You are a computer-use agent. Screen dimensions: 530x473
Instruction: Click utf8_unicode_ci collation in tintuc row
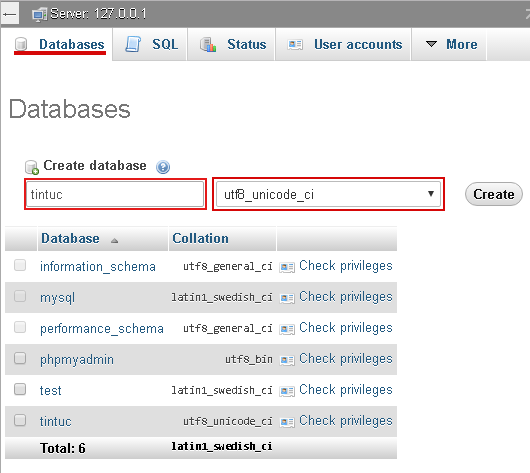(227, 421)
